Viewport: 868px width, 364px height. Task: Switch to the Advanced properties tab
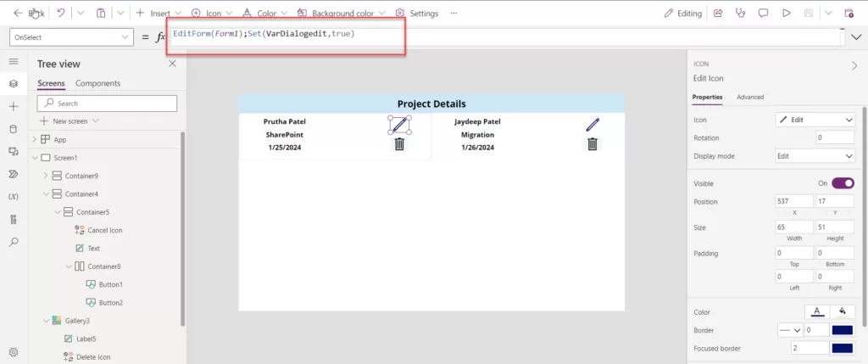click(750, 98)
